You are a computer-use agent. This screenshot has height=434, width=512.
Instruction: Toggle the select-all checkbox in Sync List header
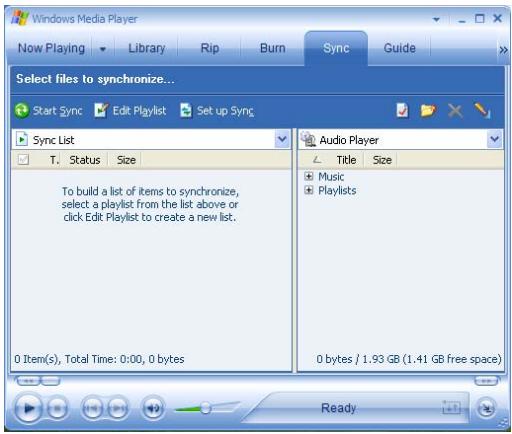coord(23,160)
